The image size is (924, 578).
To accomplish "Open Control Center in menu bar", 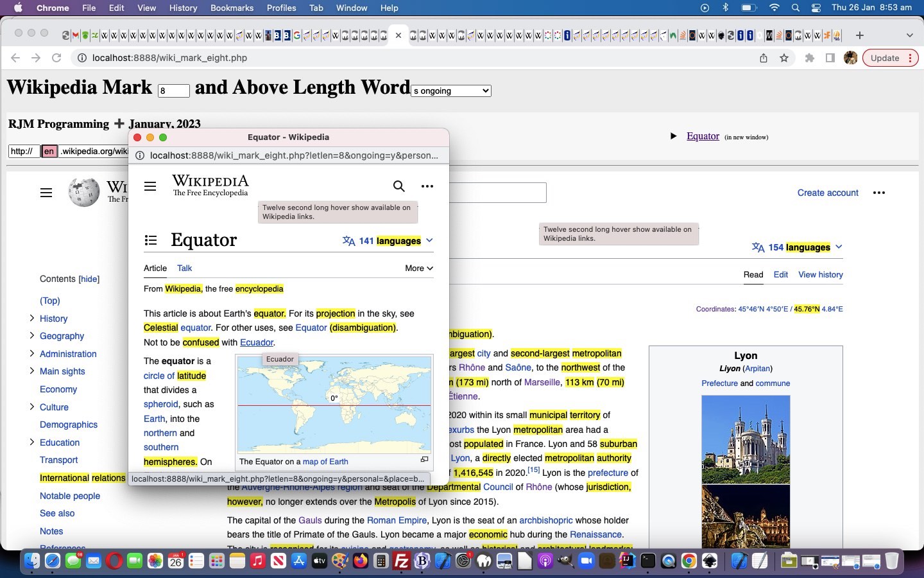I will [x=816, y=8].
